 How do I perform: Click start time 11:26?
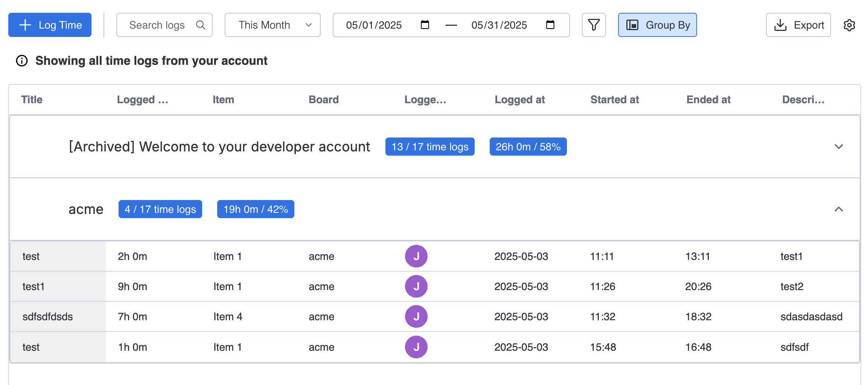click(603, 287)
